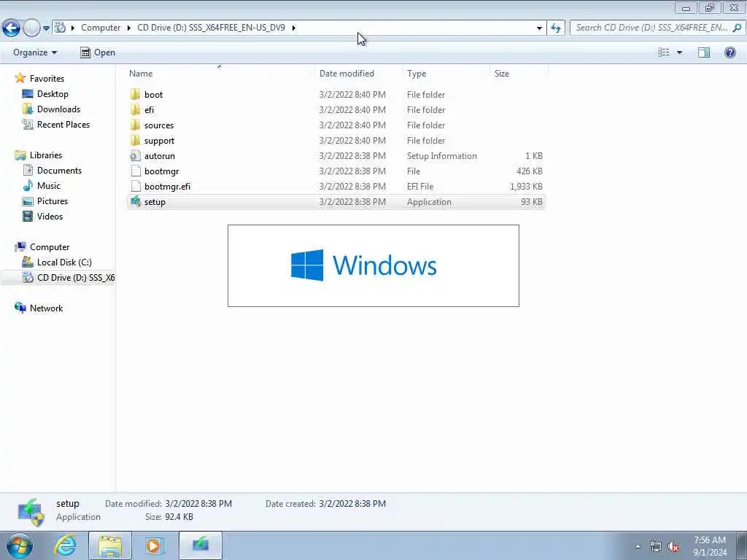
Task: Go back with the Back arrow button
Action: click(x=11, y=28)
